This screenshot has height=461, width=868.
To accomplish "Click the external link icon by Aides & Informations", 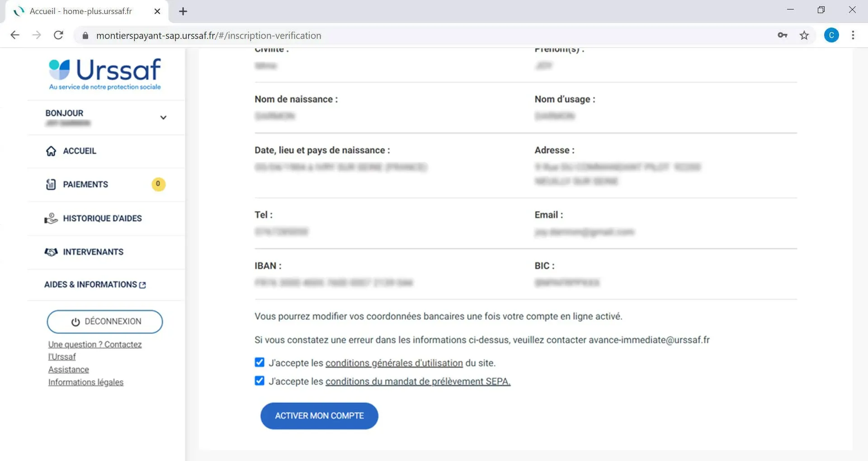I will tap(143, 285).
